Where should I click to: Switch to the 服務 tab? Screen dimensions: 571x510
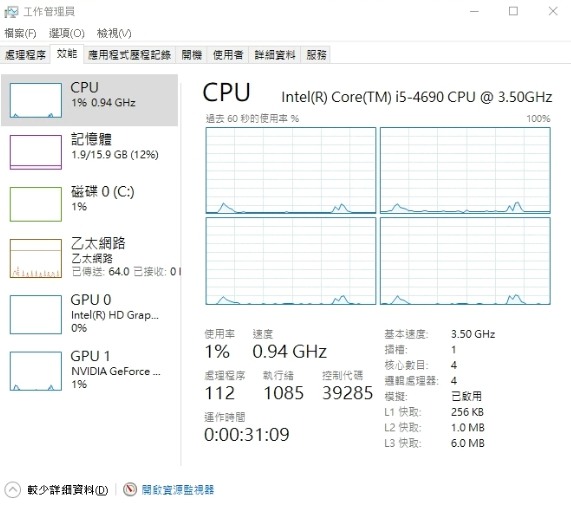coord(316,55)
